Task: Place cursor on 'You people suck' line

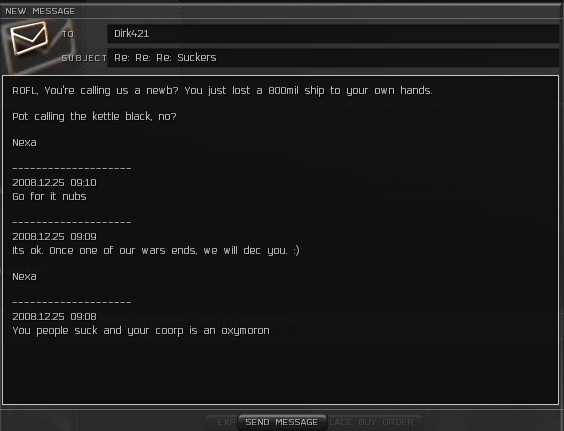Action: click(x=141, y=331)
